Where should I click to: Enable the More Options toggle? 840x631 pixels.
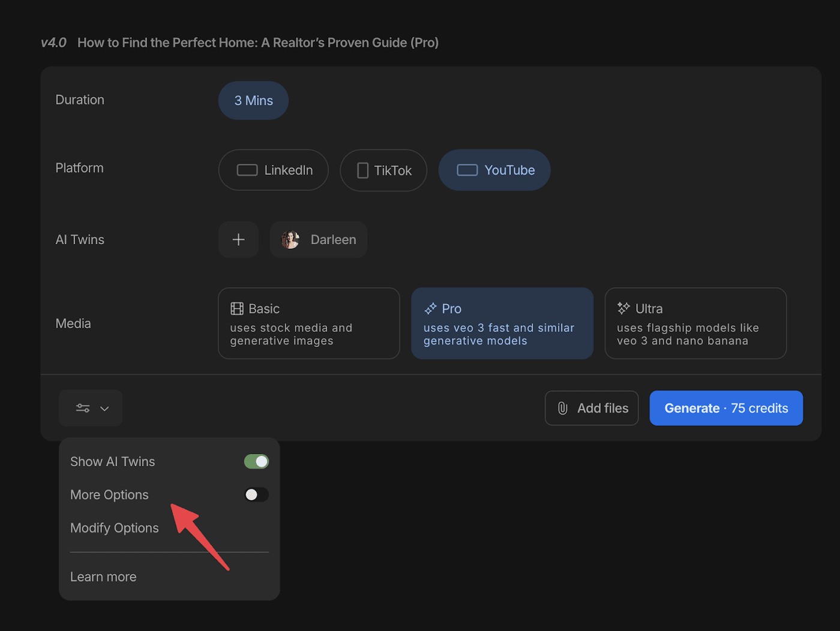[256, 495]
